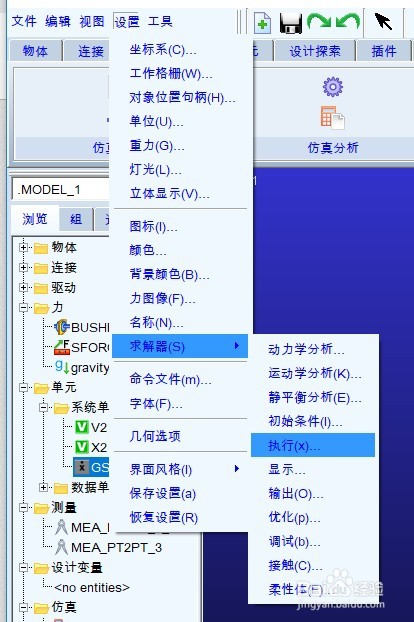Expand the 连接 folder
414x622 pixels.
pos(23,267)
